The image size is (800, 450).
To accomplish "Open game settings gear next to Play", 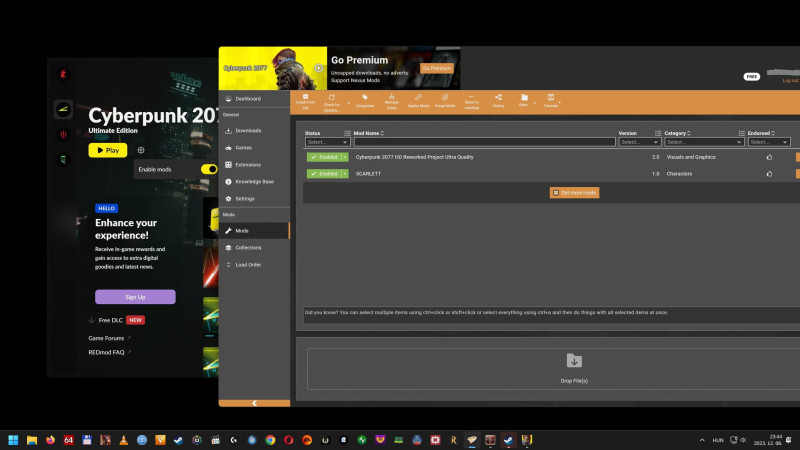I will 141,150.
